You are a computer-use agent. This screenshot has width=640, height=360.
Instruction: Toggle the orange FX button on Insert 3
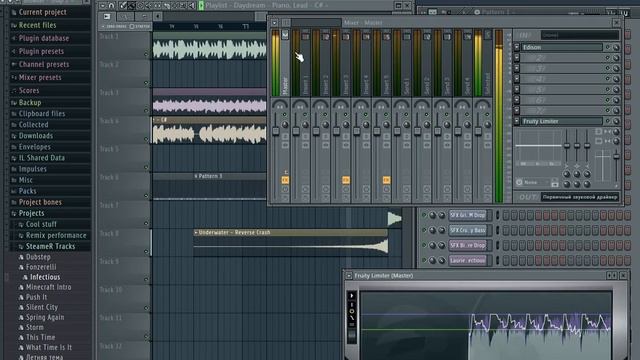pos(346,180)
